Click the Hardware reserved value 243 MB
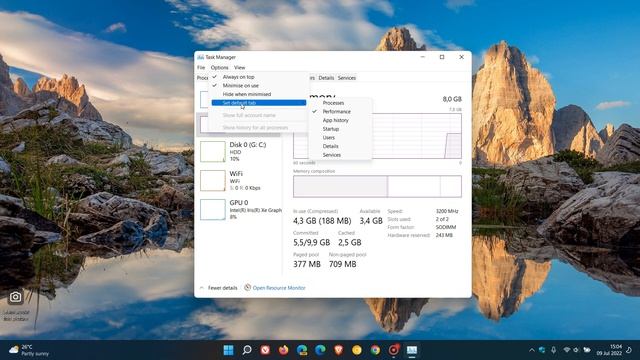This screenshot has width=640, height=360. (444, 235)
